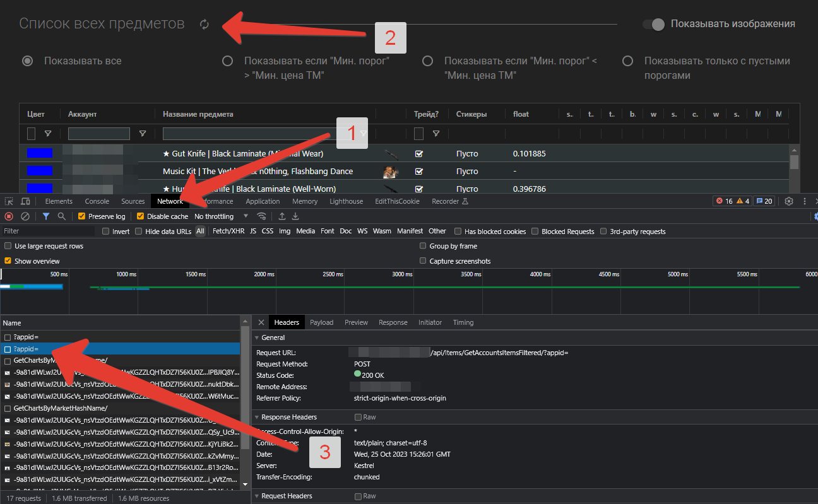
Task: Toggle the Показывать изображения switch
Action: tap(654, 24)
